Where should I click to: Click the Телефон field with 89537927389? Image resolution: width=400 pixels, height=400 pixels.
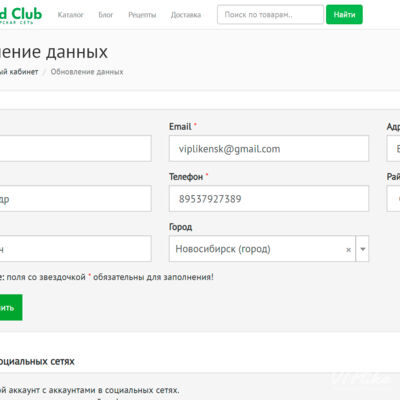(x=269, y=199)
